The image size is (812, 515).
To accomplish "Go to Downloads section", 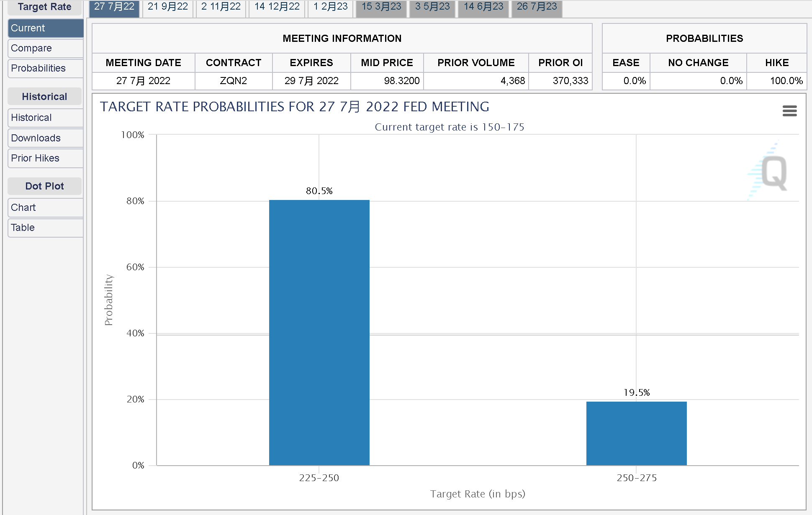I will pyautogui.click(x=46, y=138).
